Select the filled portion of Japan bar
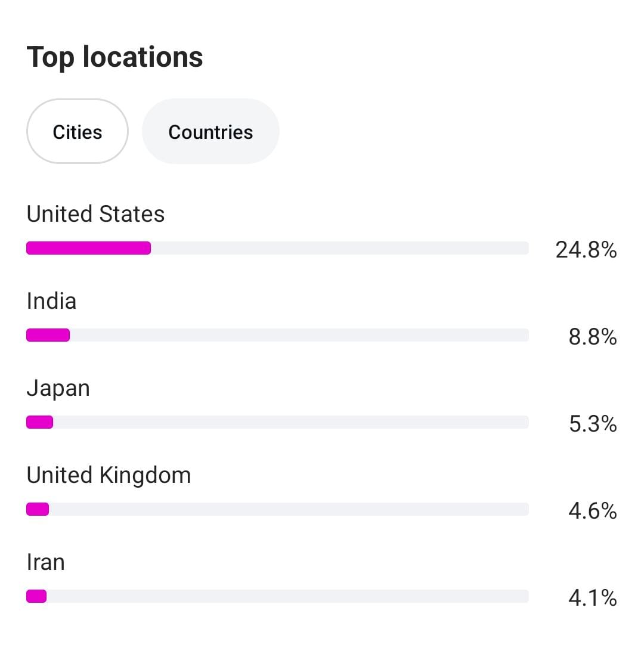Screen dimensions: 644x657 pyautogui.click(x=39, y=422)
